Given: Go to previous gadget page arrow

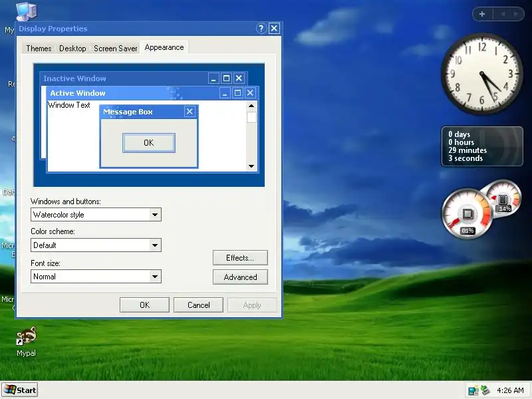Looking at the screenshot, I should click(x=503, y=14).
